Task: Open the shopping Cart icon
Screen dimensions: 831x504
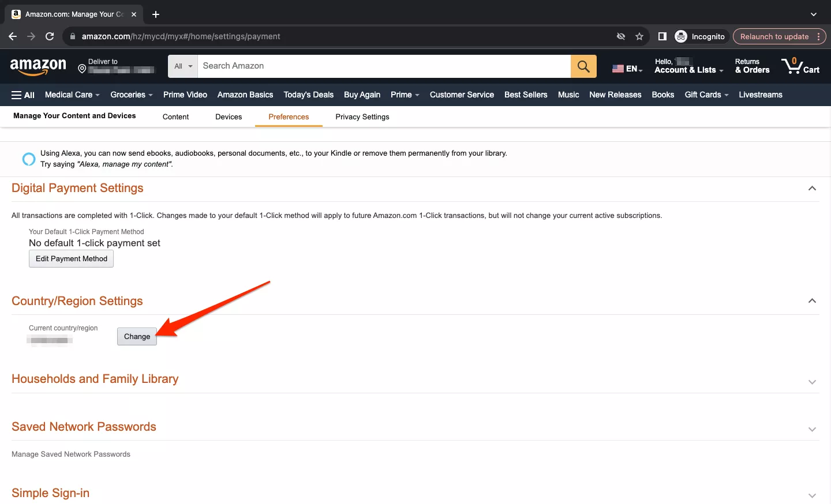Action: tap(800, 66)
